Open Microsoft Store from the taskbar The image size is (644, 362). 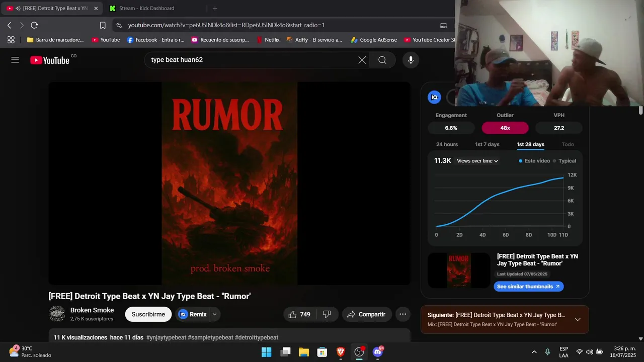coord(322,352)
